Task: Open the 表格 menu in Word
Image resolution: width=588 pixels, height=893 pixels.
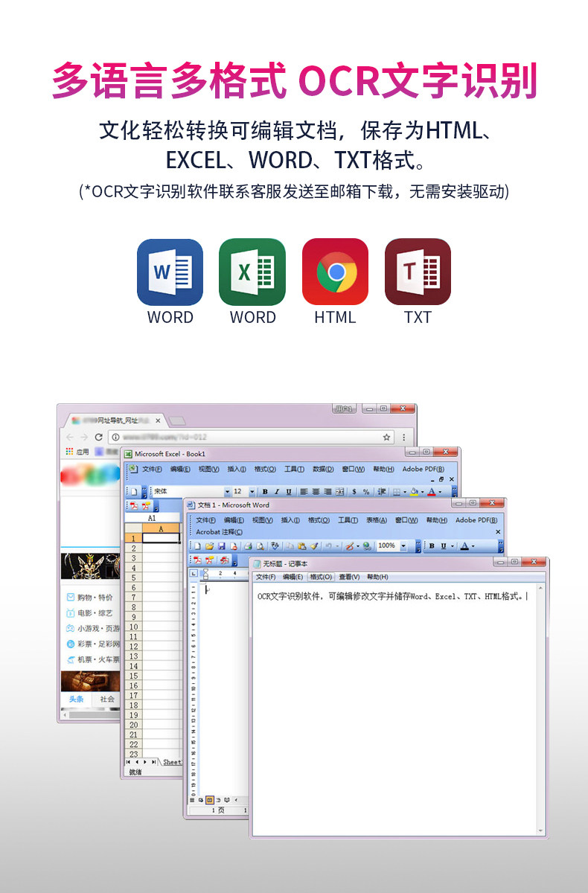Action: point(376,520)
